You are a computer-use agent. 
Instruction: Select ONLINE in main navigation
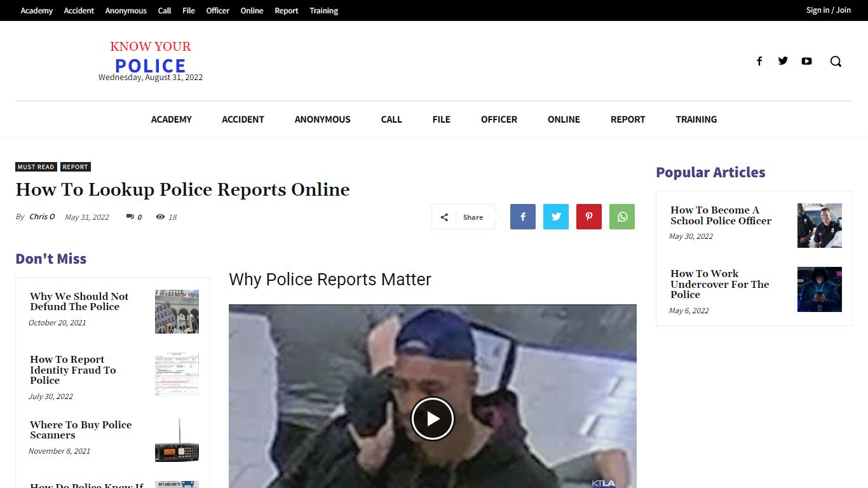pos(564,119)
